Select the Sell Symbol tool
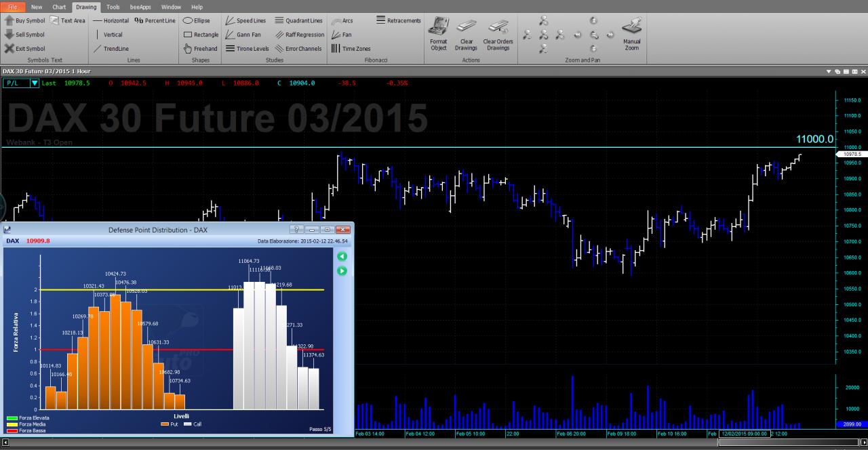 (x=24, y=35)
